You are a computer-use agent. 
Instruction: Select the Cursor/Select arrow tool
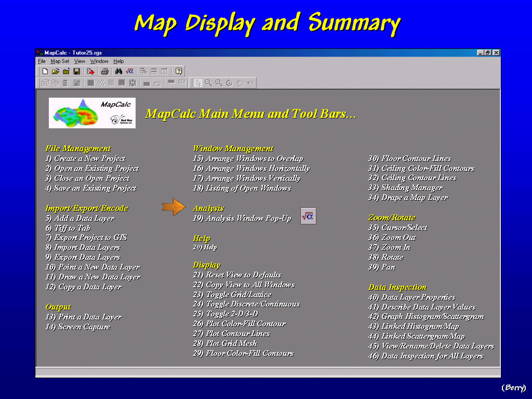coord(198,83)
